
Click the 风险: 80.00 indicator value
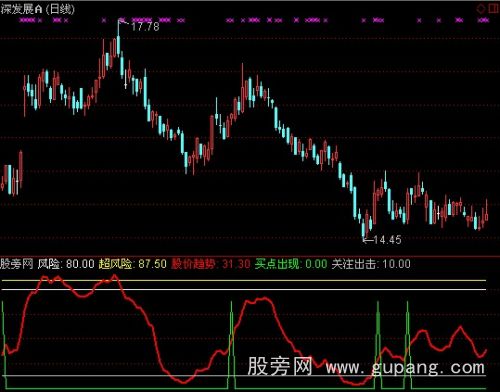66,264
